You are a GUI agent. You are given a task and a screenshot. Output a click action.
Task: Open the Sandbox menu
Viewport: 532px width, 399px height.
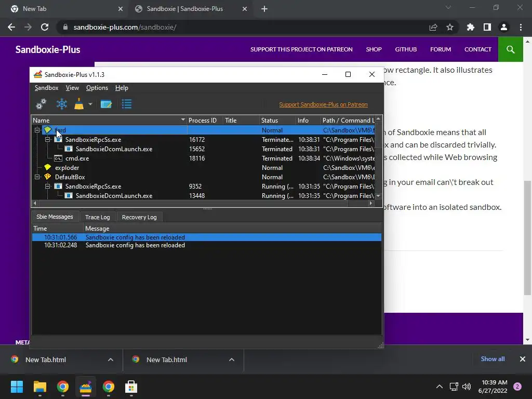(x=46, y=88)
